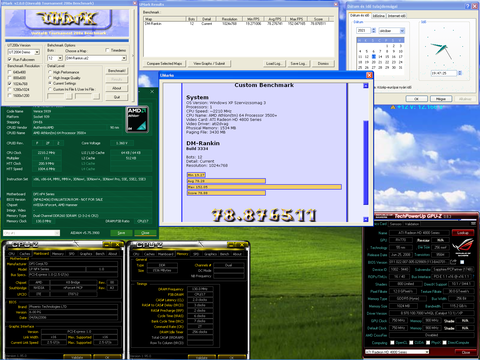Select the DM-Rankin row in results list
480x360 pixels.
238,24
